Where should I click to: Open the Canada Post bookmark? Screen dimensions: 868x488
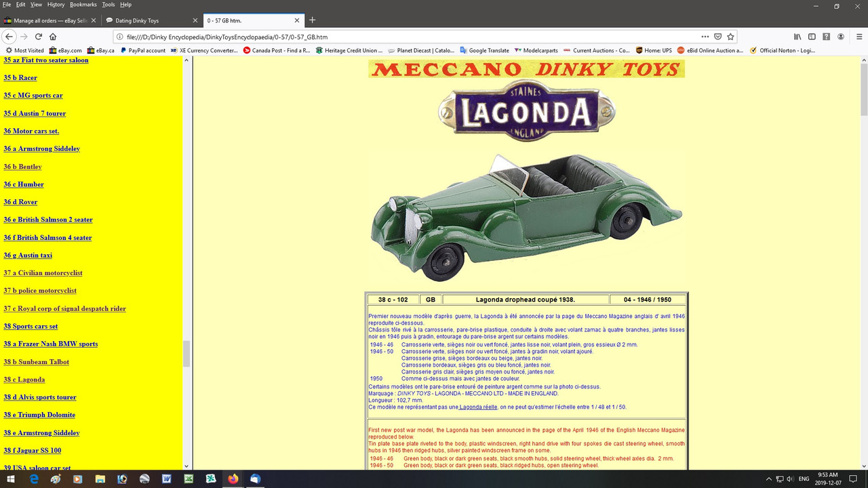(x=277, y=50)
